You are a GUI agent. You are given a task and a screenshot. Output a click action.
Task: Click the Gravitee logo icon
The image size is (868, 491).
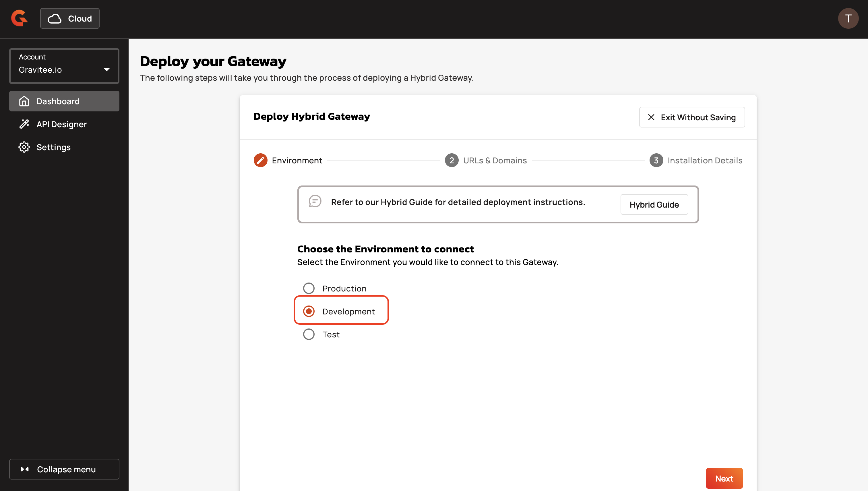(x=19, y=18)
